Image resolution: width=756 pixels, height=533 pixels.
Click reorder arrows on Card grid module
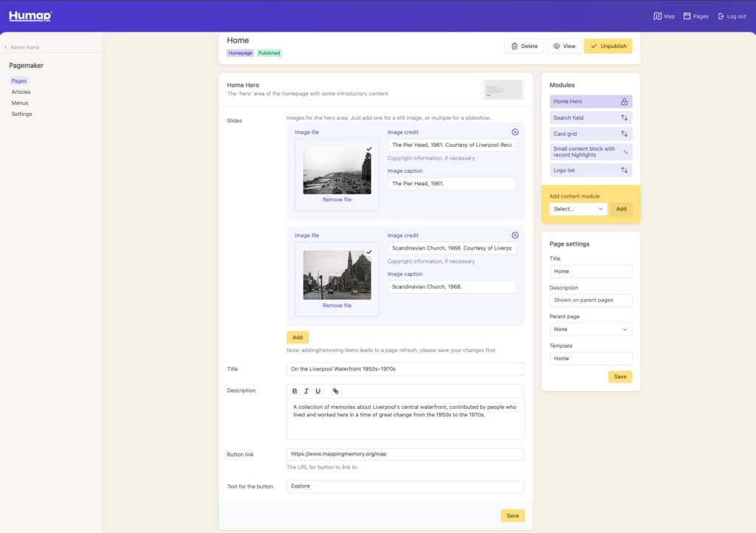(x=624, y=134)
